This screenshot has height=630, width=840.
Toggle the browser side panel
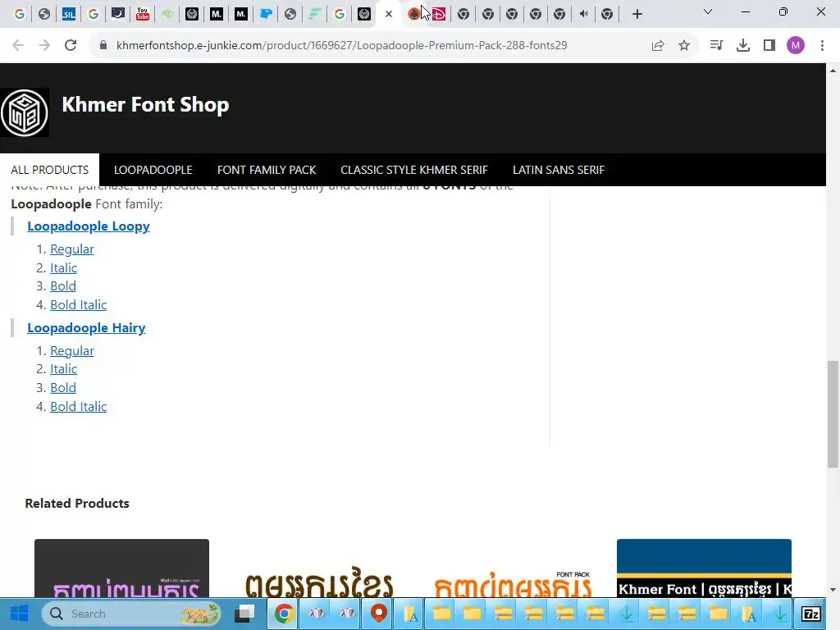pyautogui.click(x=769, y=46)
